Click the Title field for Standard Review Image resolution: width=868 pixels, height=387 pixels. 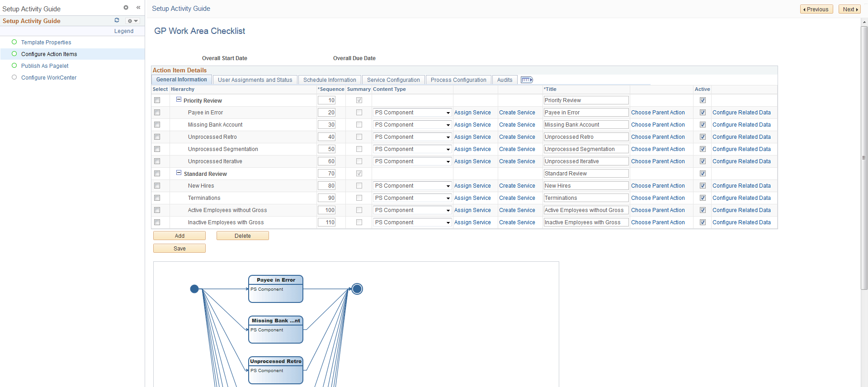[x=586, y=174]
